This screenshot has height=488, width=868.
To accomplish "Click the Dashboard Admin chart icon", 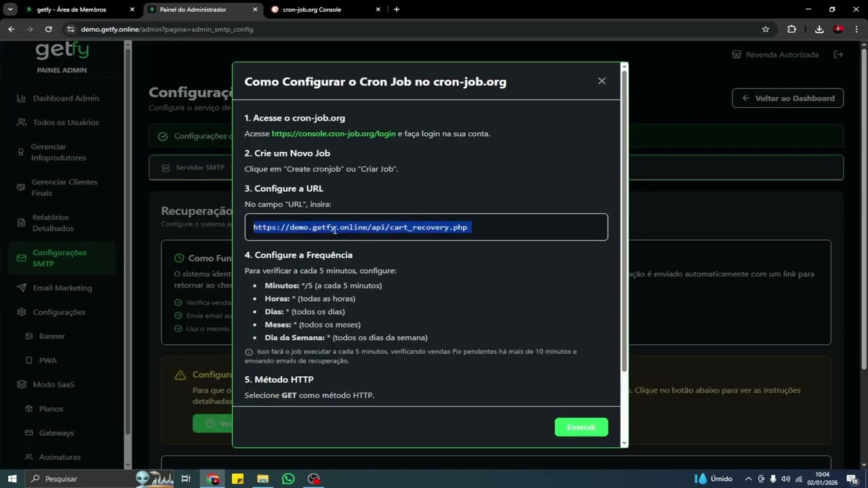I will point(21,98).
